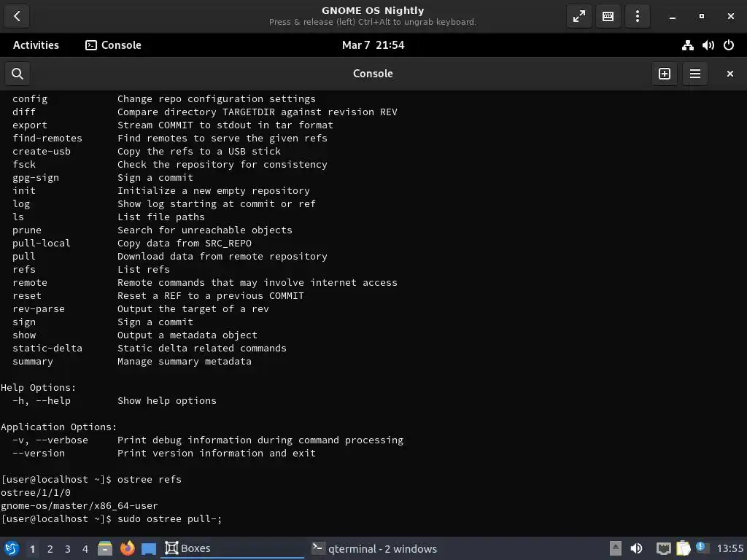This screenshot has width=747, height=560.
Task: Click the 'gnome-os/master/x86_64-user' output line
Action: pyautogui.click(x=79, y=505)
